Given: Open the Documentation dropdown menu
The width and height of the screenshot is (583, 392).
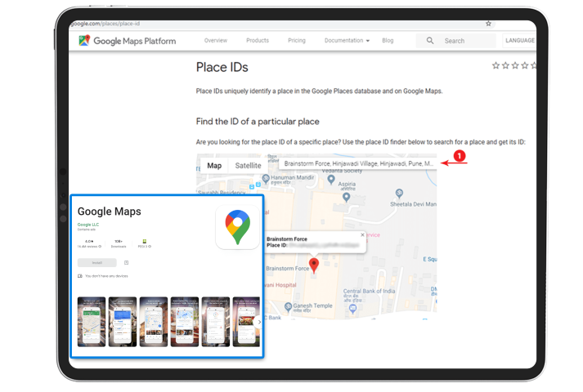Looking at the screenshot, I should [347, 41].
